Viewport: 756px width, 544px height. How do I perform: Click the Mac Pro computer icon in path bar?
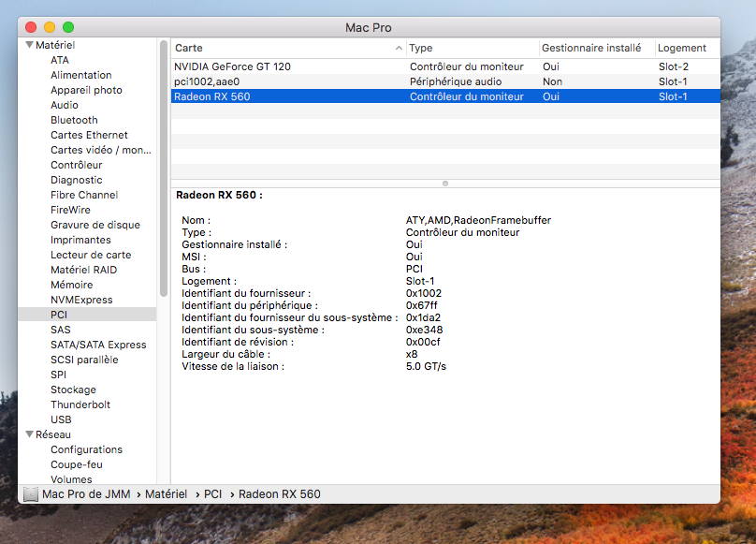[x=30, y=494]
